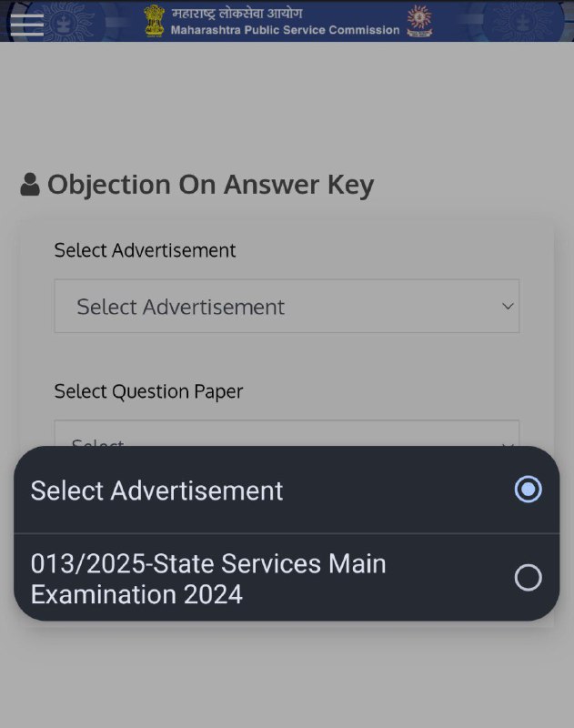Click the Question Paper dropdown chevron arrow
The width and height of the screenshot is (574, 728).
pyautogui.click(x=508, y=445)
